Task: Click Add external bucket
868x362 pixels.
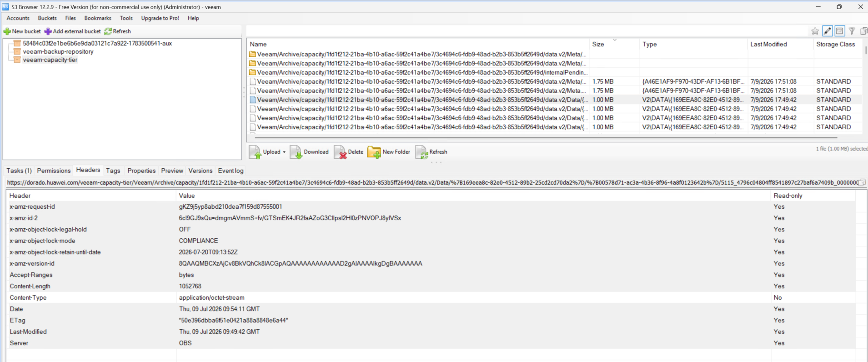Action: point(73,31)
